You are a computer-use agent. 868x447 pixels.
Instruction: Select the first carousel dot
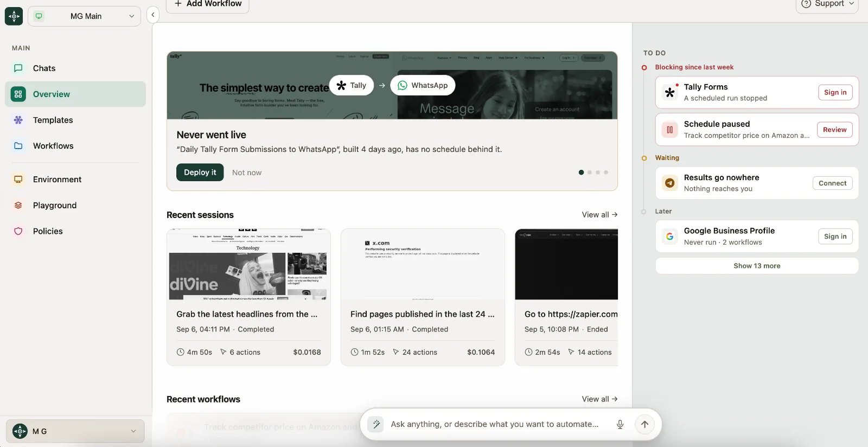(x=581, y=173)
